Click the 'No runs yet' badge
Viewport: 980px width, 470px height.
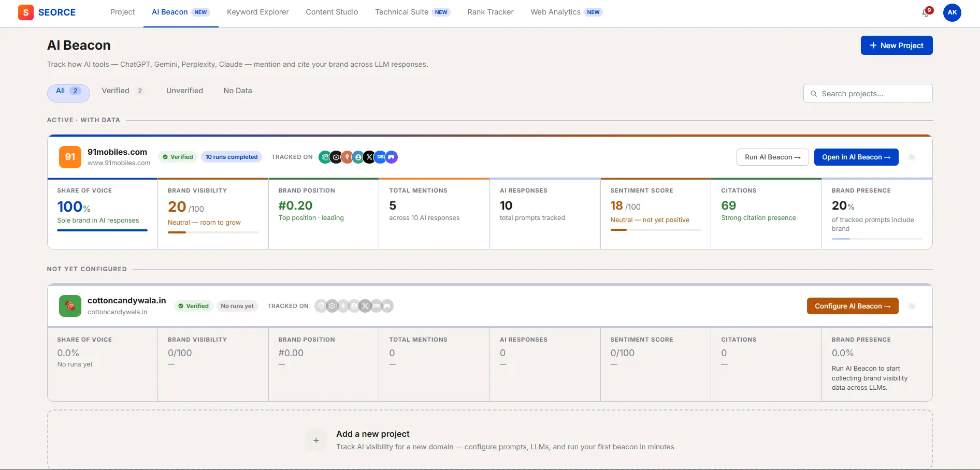pos(237,306)
